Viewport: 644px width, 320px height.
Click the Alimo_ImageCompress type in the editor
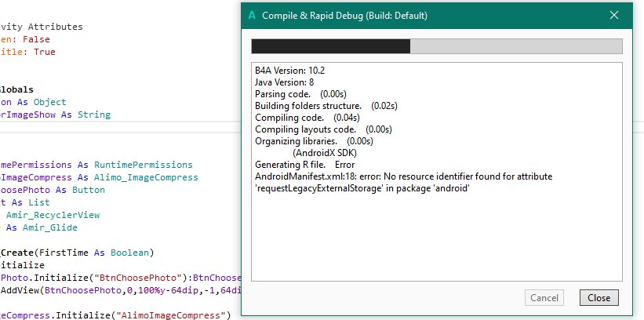pyautogui.click(x=146, y=177)
